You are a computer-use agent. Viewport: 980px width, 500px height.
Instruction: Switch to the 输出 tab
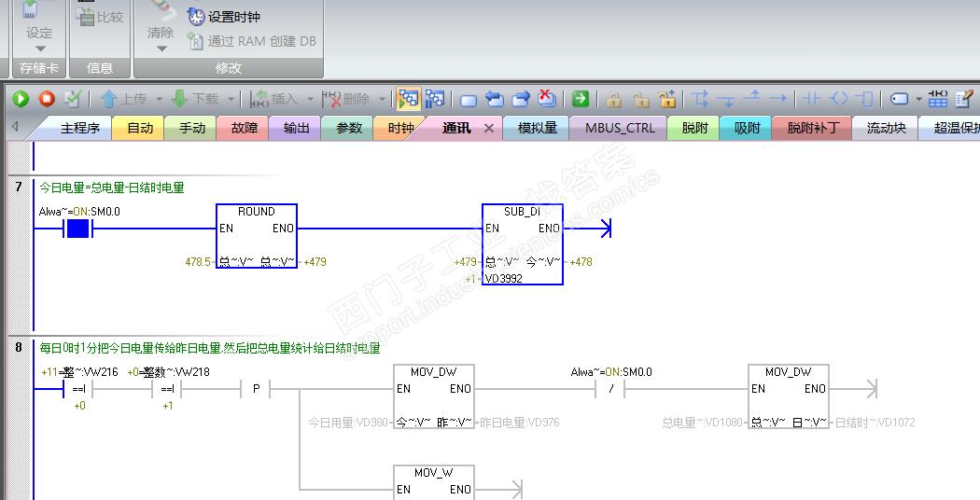coord(296,128)
